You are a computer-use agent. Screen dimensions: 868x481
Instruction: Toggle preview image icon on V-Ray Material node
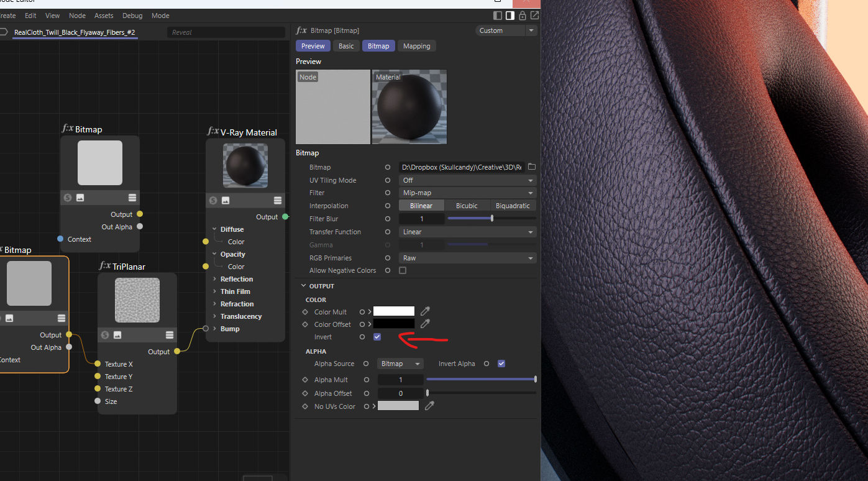click(x=226, y=200)
